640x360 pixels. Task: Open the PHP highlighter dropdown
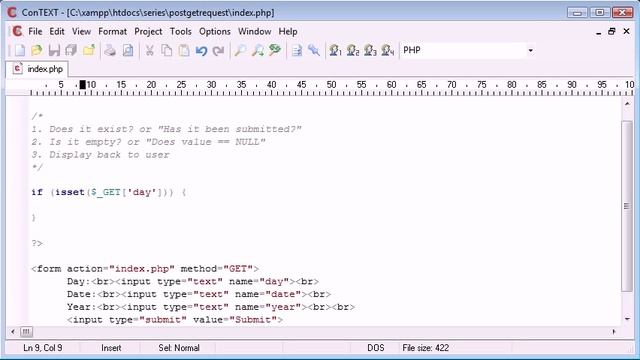click(530, 51)
